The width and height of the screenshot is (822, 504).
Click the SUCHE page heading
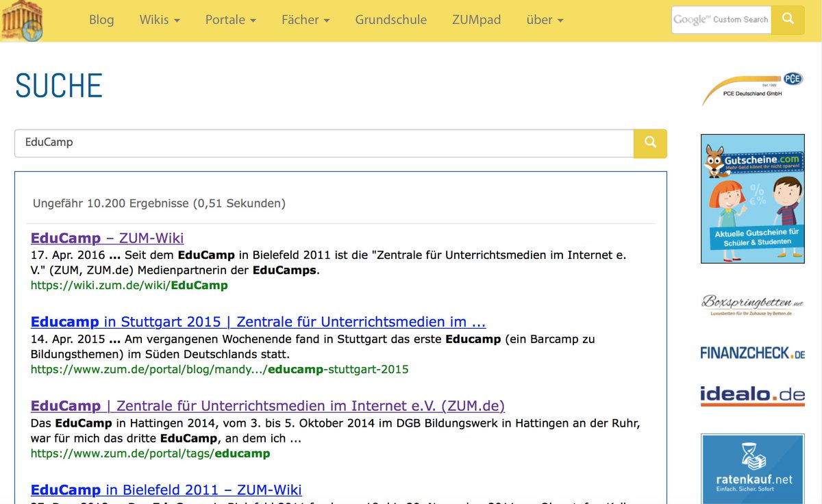coord(59,86)
